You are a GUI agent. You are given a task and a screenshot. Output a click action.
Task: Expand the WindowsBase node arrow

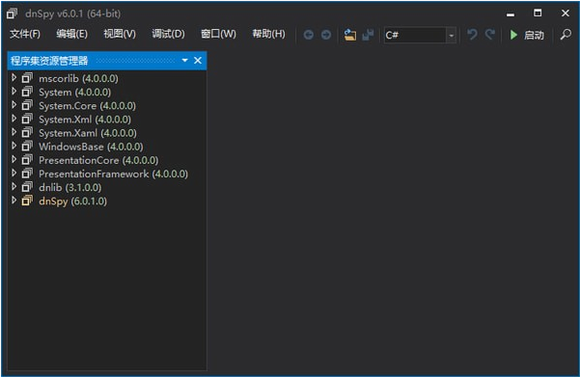(14, 145)
